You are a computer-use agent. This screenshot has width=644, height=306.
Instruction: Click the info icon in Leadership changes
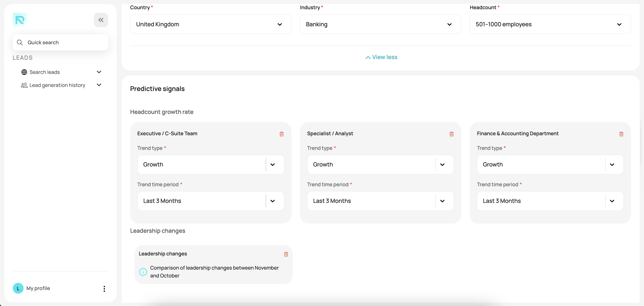click(x=143, y=272)
